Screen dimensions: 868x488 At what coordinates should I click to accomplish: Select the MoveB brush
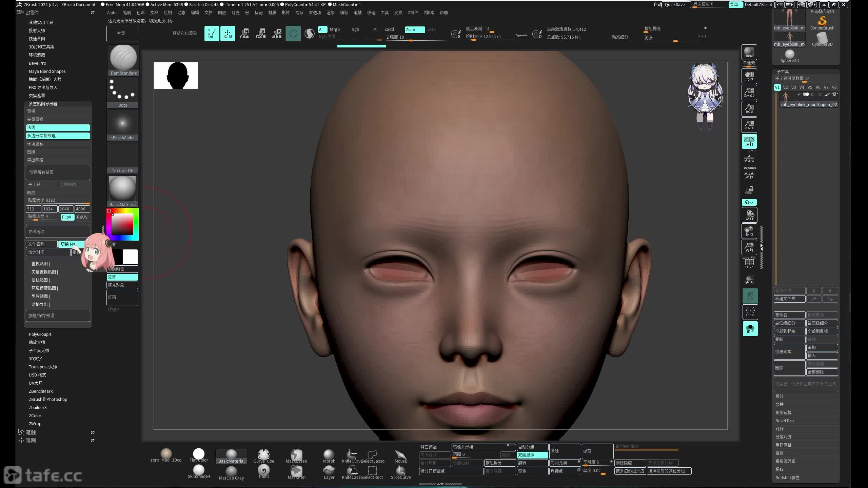pyautogui.click(x=401, y=456)
